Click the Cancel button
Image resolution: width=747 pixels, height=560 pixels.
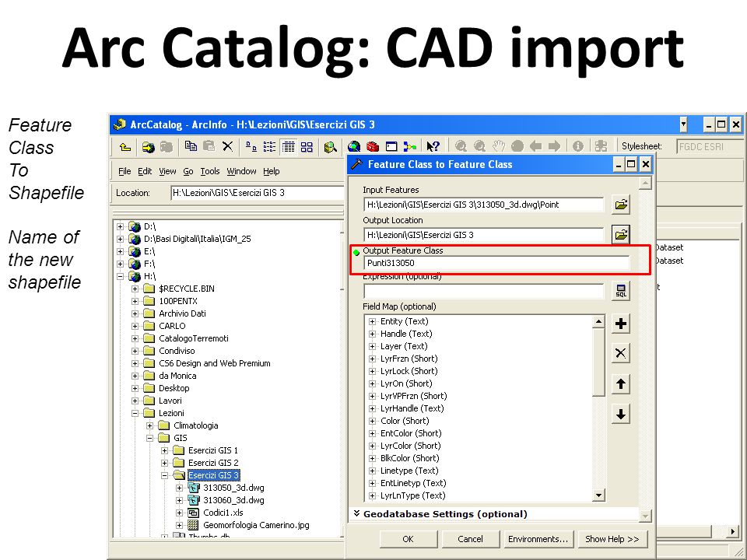[470, 539]
